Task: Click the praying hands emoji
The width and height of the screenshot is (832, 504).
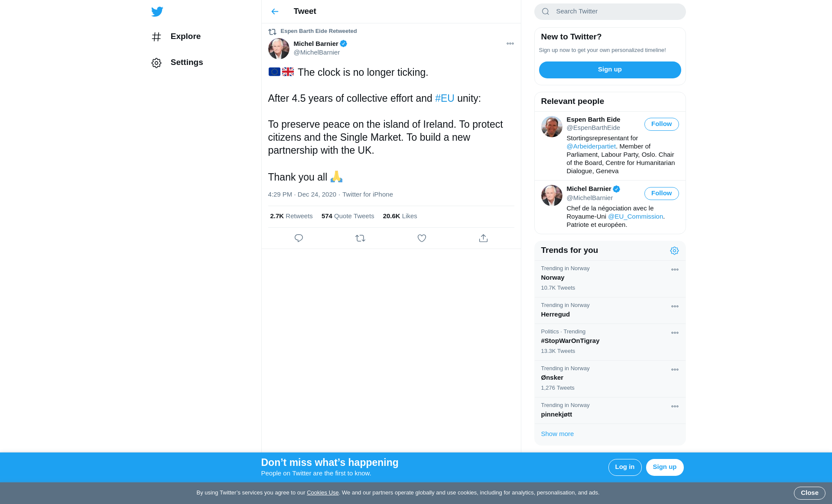Action: coord(336,177)
